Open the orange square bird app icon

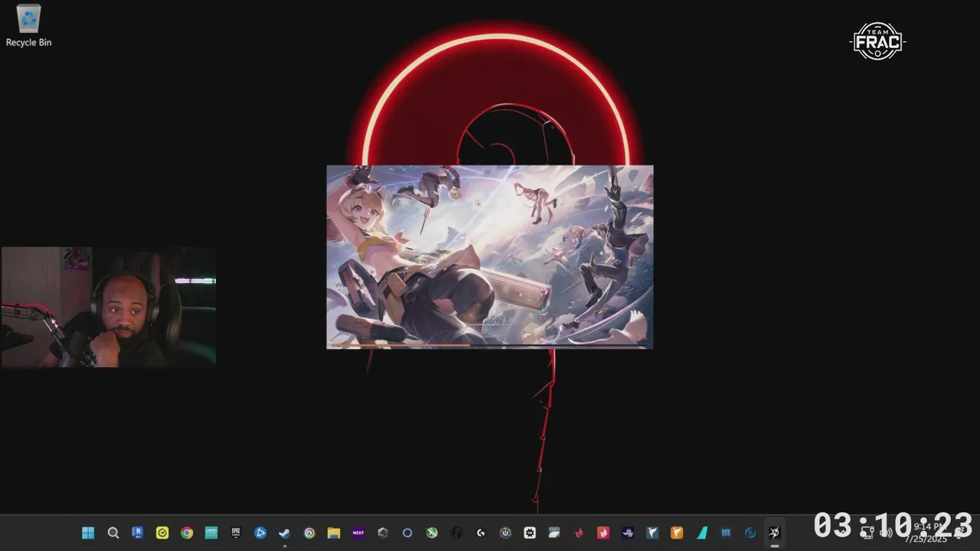click(677, 533)
